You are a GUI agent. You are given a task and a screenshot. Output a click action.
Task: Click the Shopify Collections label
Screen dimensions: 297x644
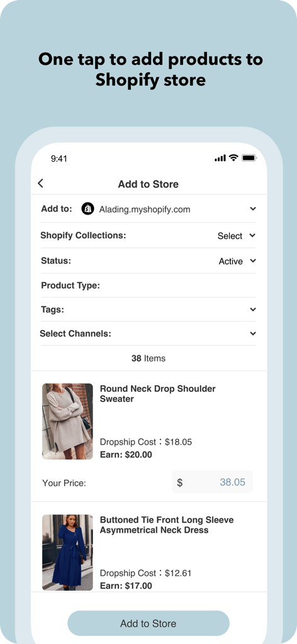(83, 235)
